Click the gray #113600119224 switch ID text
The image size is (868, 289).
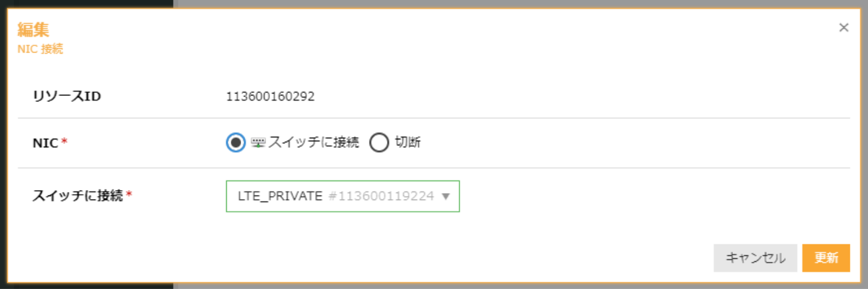pos(381,196)
